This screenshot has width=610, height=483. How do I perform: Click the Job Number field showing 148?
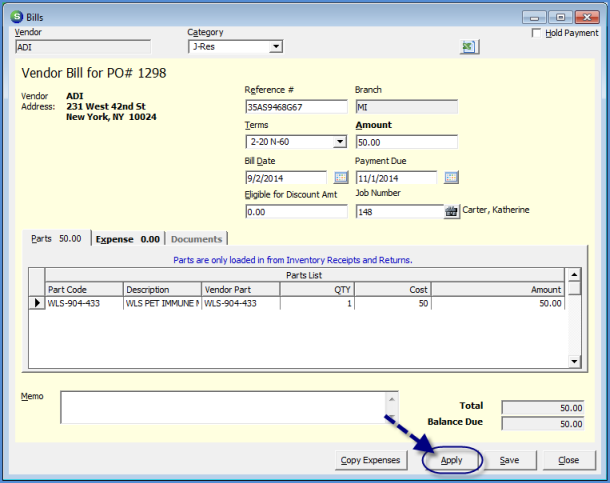click(x=400, y=212)
